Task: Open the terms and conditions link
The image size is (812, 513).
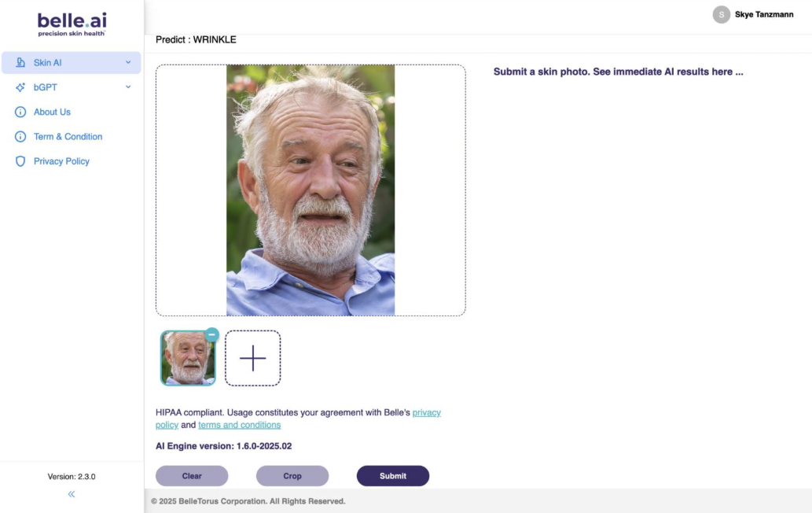Action: click(x=239, y=425)
